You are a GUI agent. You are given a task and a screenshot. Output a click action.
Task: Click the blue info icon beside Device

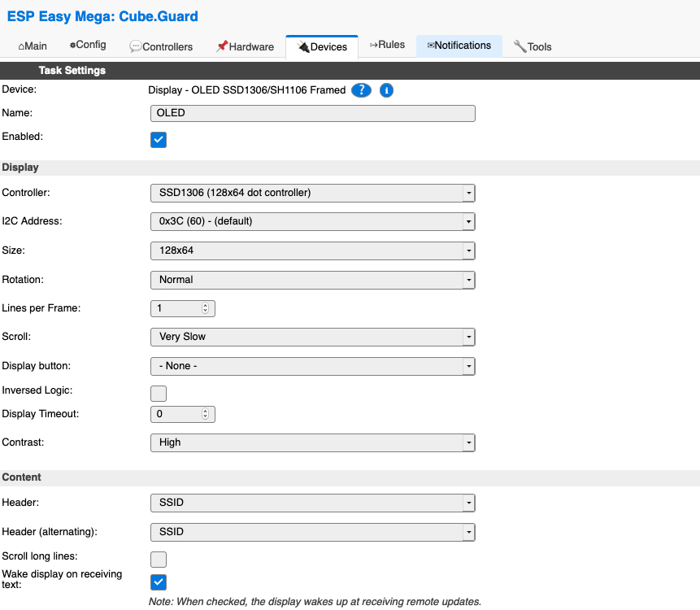(x=387, y=90)
